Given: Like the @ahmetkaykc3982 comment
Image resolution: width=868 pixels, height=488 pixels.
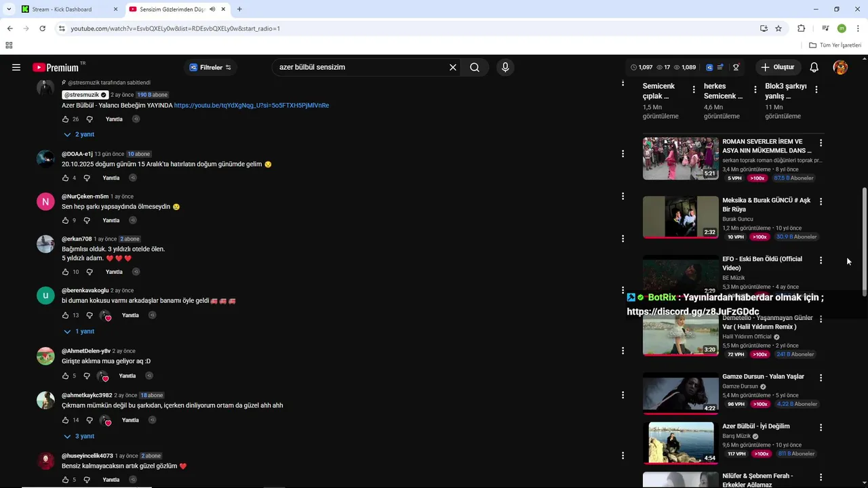Looking at the screenshot, I should [x=65, y=420].
